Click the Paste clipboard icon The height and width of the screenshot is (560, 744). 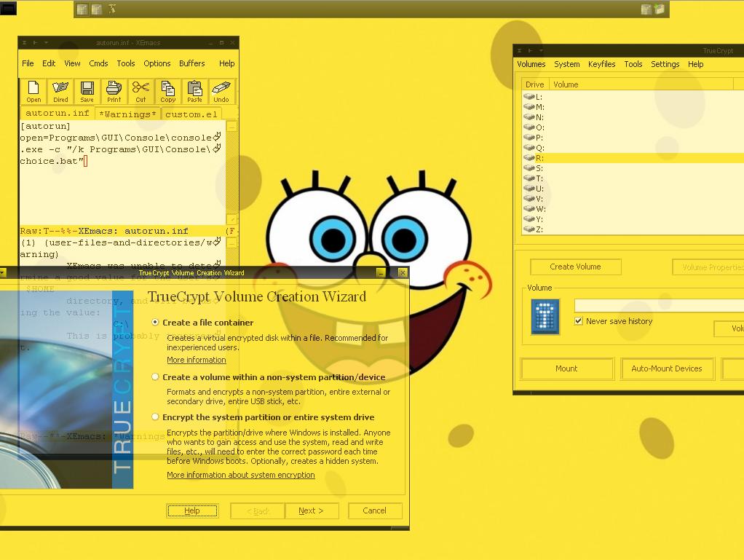194,92
